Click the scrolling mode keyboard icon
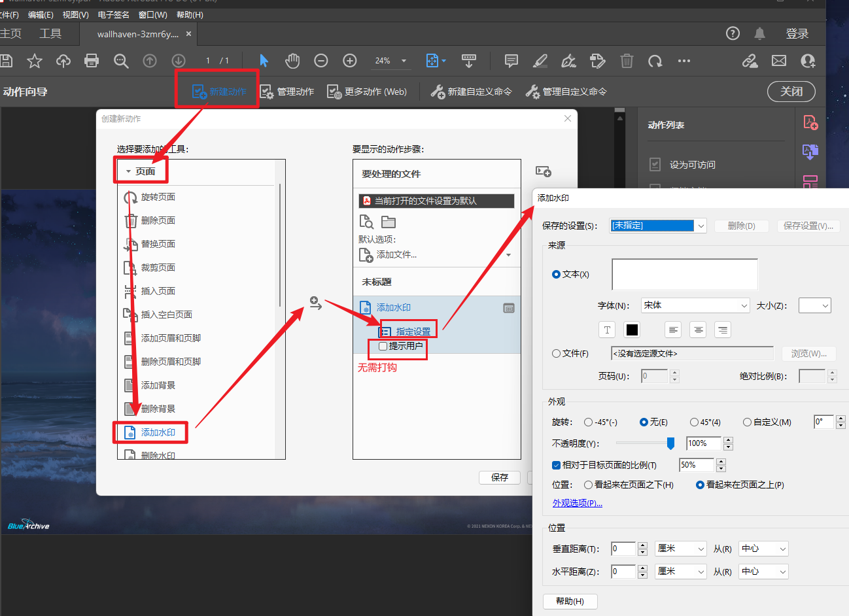This screenshot has height=616, width=849. pyautogui.click(x=469, y=61)
